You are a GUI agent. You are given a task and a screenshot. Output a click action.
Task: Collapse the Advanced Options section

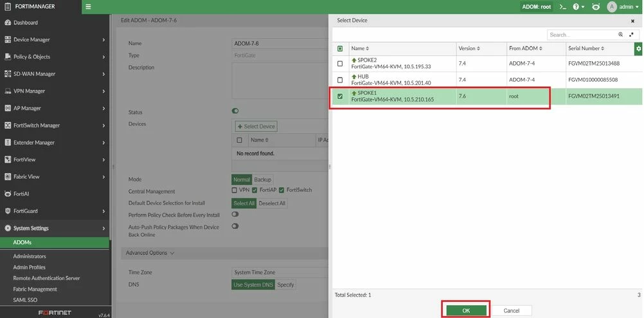pyautogui.click(x=150, y=253)
